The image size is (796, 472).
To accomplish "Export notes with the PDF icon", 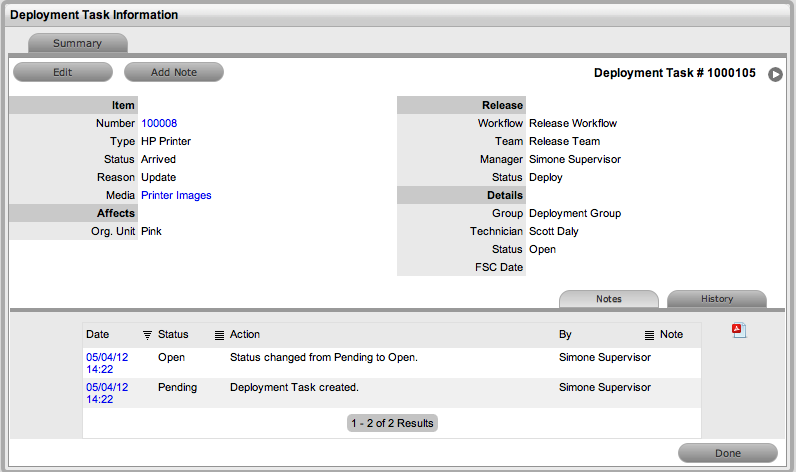I will tap(739, 331).
